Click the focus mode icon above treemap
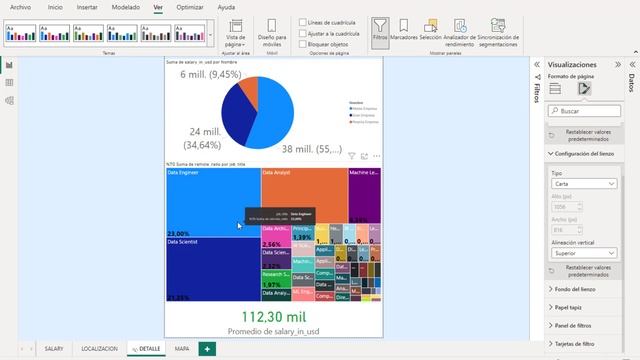 pyautogui.click(x=364, y=156)
